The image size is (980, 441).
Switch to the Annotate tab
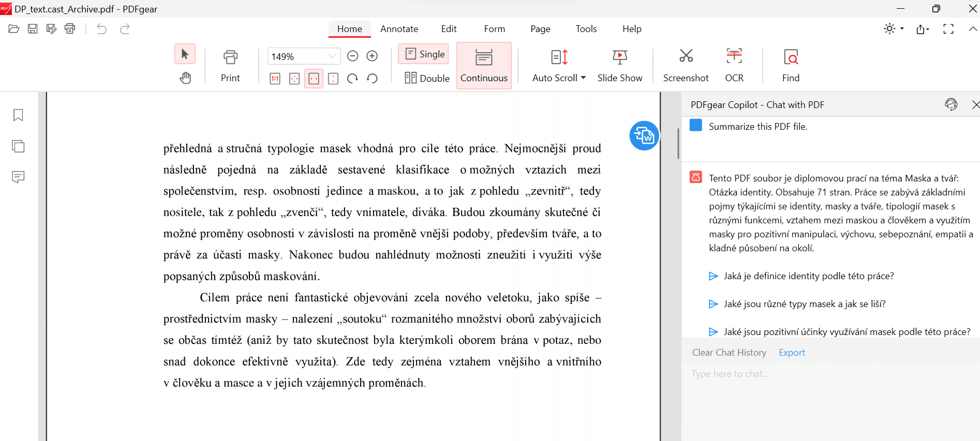(399, 29)
